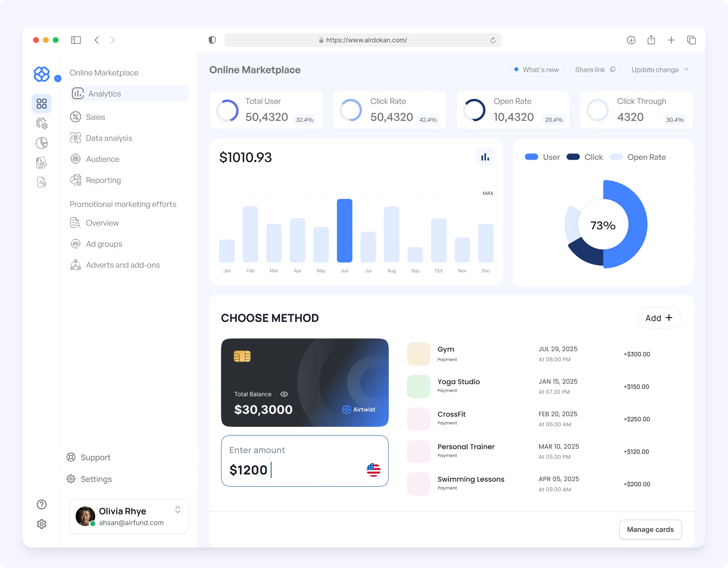Toggle Total Balance visibility with the eye icon

(284, 394)
